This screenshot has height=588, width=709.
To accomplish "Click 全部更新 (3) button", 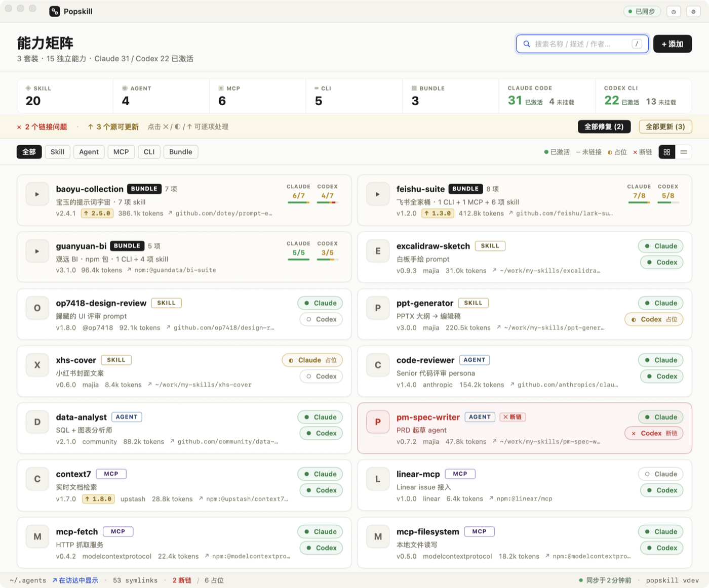I will pos(665,127).
